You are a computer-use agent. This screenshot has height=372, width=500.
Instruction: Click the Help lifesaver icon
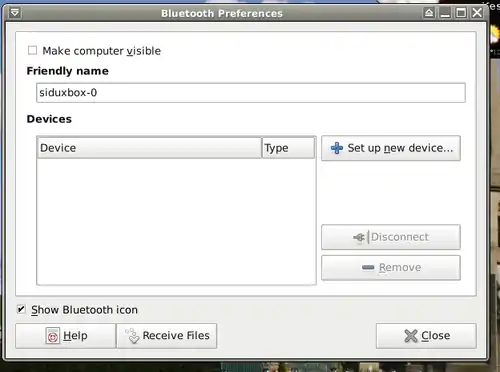53,336
